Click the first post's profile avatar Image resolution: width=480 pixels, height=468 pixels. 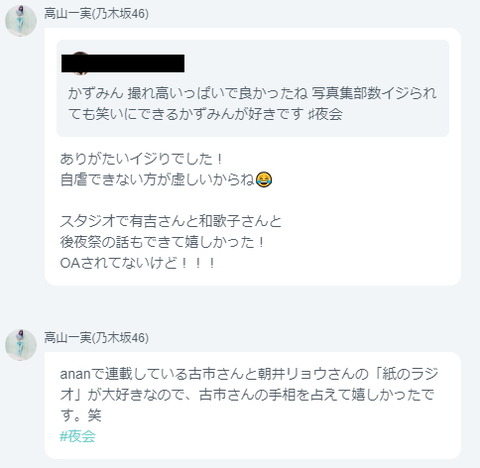(21, 21)
